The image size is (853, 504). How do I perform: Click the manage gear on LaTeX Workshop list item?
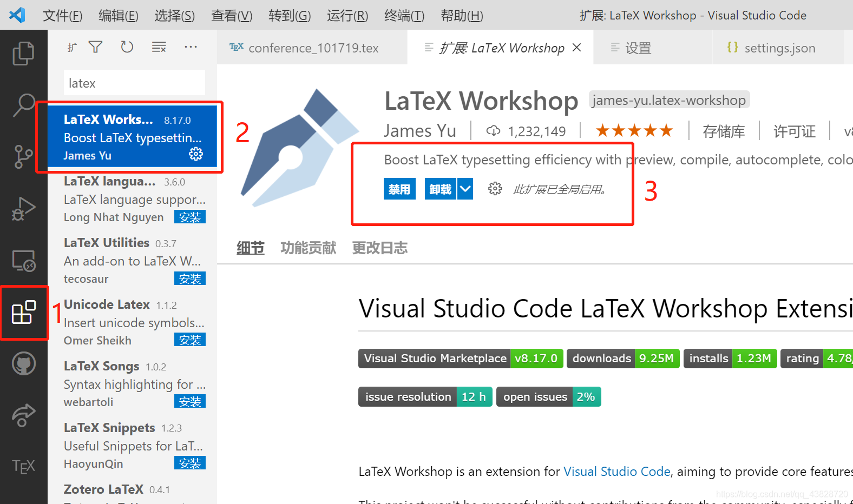(x=196, y=154)
